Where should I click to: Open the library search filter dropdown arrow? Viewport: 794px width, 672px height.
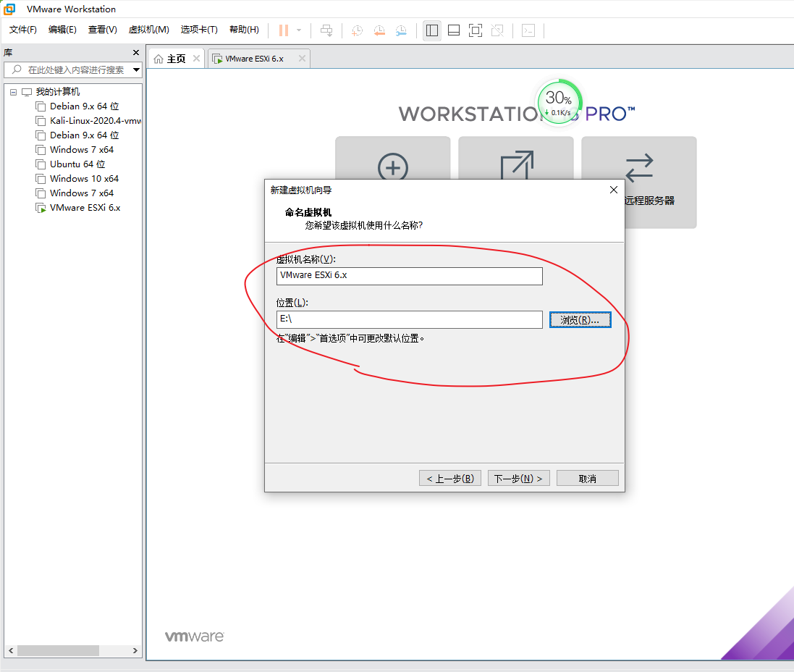136,70
